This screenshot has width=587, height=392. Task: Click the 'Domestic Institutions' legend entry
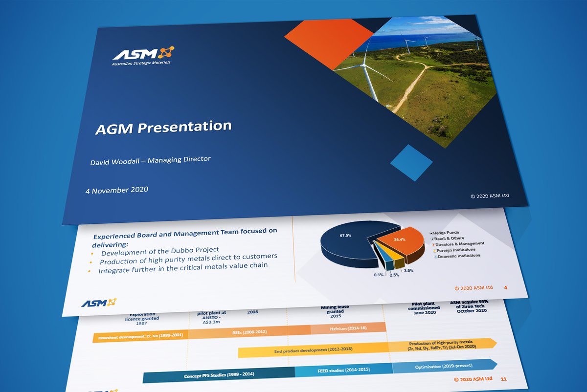457,256
